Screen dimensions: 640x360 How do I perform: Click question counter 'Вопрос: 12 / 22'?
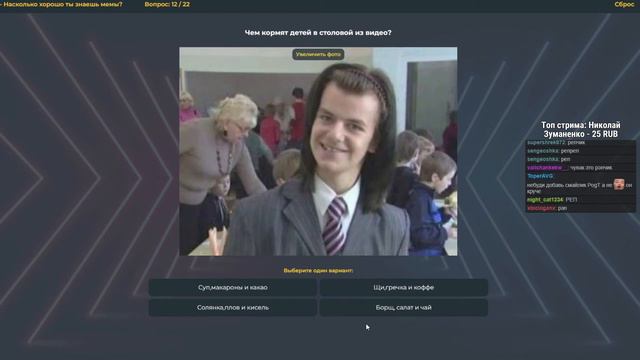point(167,4)
